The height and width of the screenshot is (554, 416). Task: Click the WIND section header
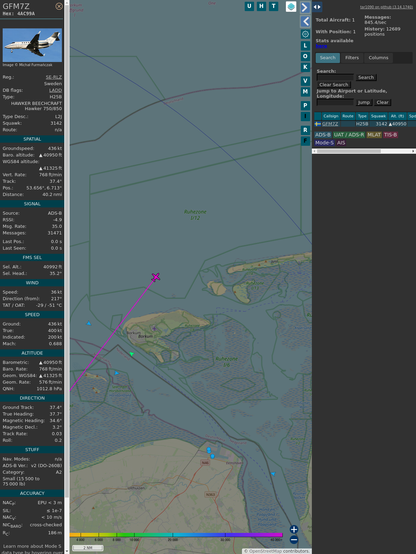click(x=32, y=283)
